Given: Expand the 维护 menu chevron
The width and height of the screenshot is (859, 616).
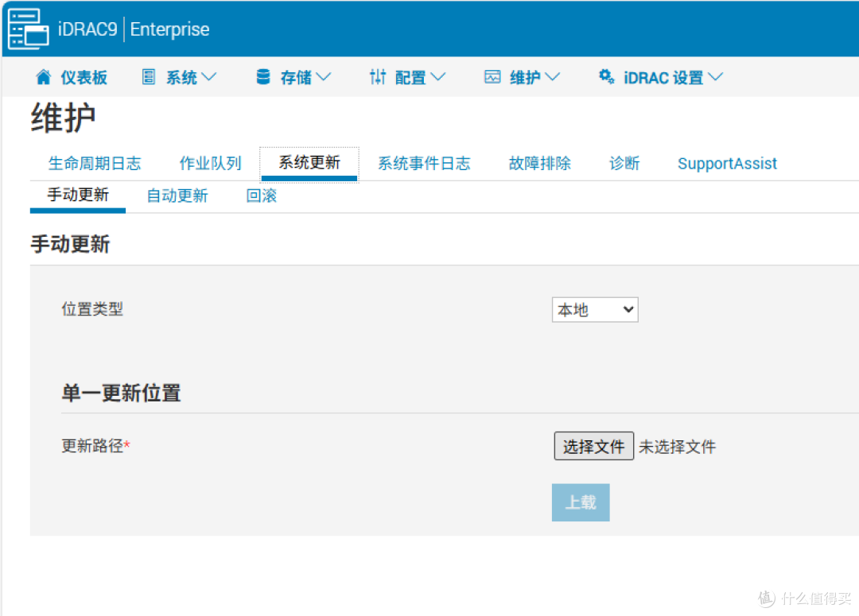Looking at the screenshot, I should (x=552, y=77).
